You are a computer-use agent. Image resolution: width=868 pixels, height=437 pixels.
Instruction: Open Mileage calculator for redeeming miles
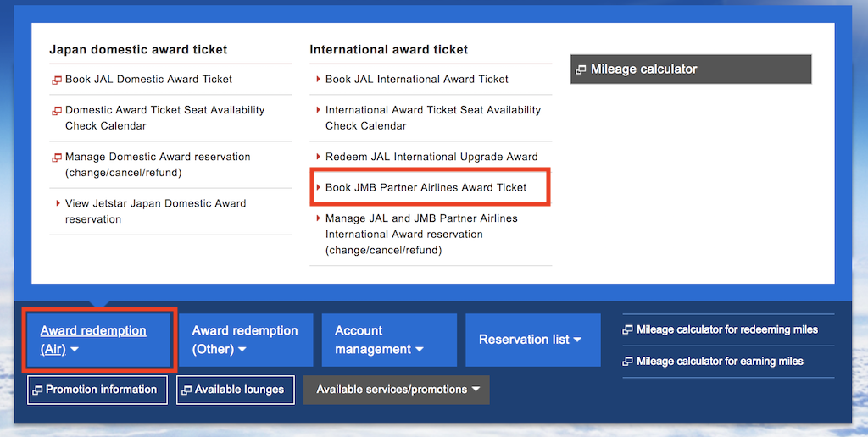click(x=727, y=329)
